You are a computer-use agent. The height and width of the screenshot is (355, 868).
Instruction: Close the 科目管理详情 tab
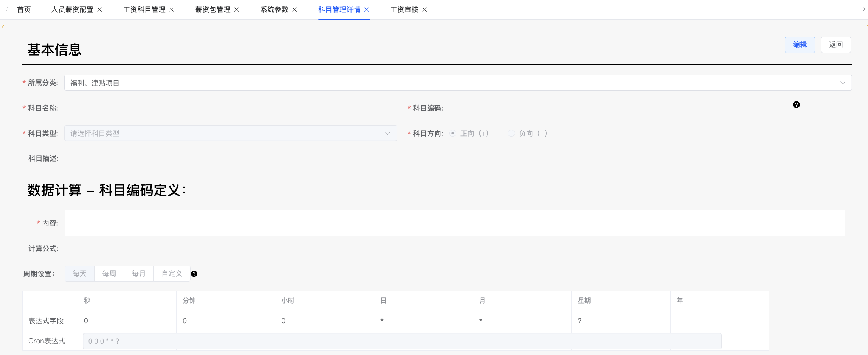[x=366, y=9]
